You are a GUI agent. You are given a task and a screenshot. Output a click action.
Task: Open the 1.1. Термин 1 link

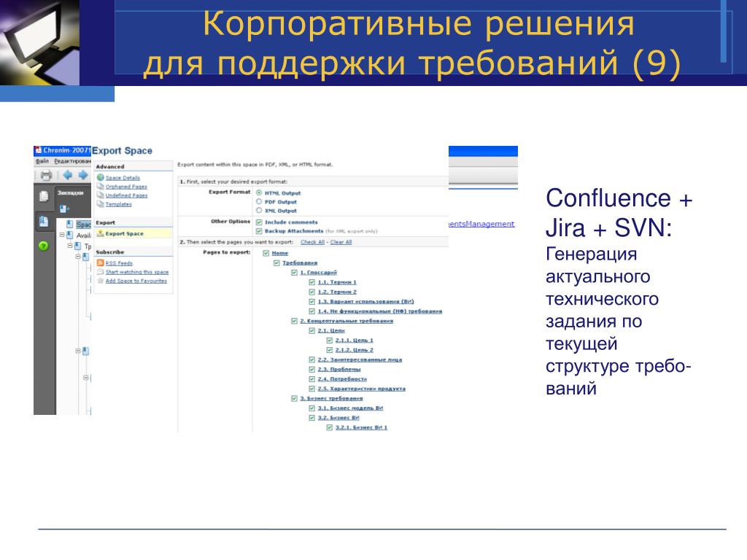point(337,282)
